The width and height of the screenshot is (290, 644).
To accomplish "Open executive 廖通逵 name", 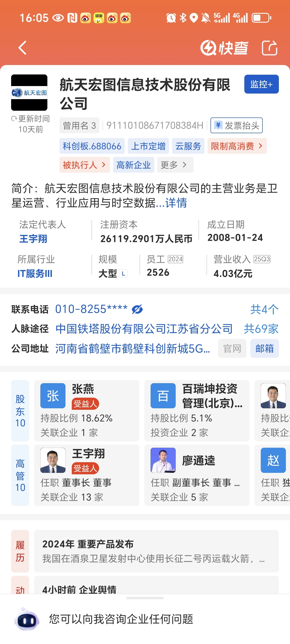I will (198, 460).
